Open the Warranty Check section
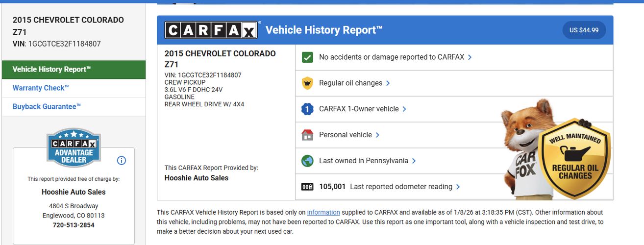The height and width of the screenshot is (245, 644). point(41,88)
